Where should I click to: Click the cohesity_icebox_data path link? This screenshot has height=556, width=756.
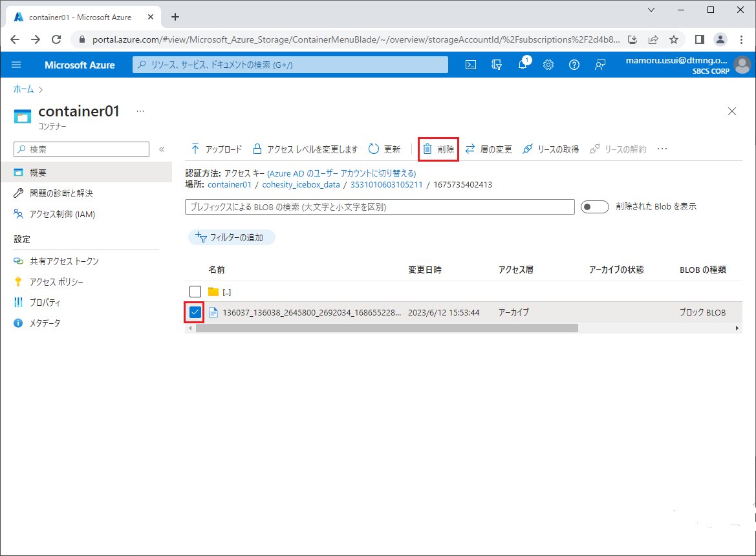(301, 184)
